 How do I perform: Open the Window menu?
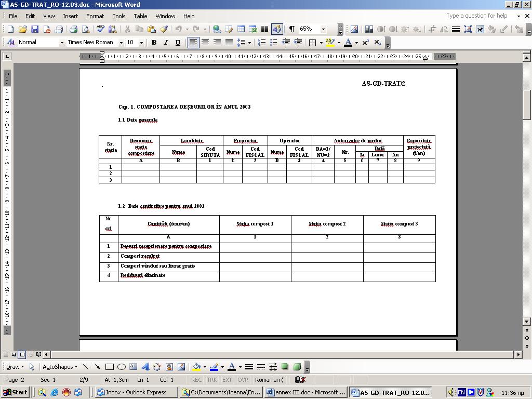[165, 16]
